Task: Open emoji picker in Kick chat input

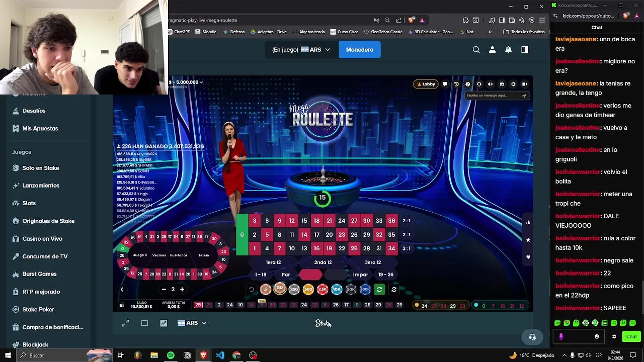Action: click(597, 337)
